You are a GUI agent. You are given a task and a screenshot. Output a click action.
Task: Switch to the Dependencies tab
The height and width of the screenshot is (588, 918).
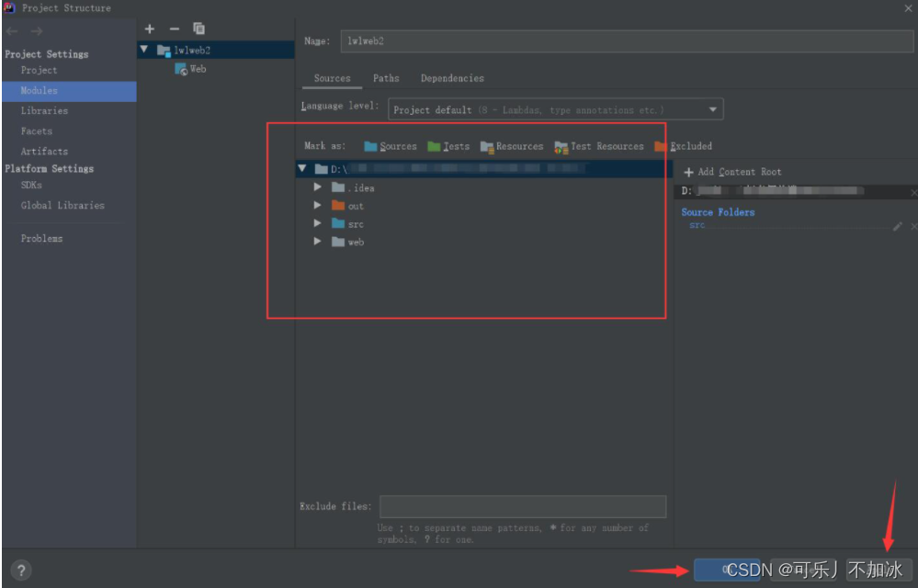click(x=452, y=78)
